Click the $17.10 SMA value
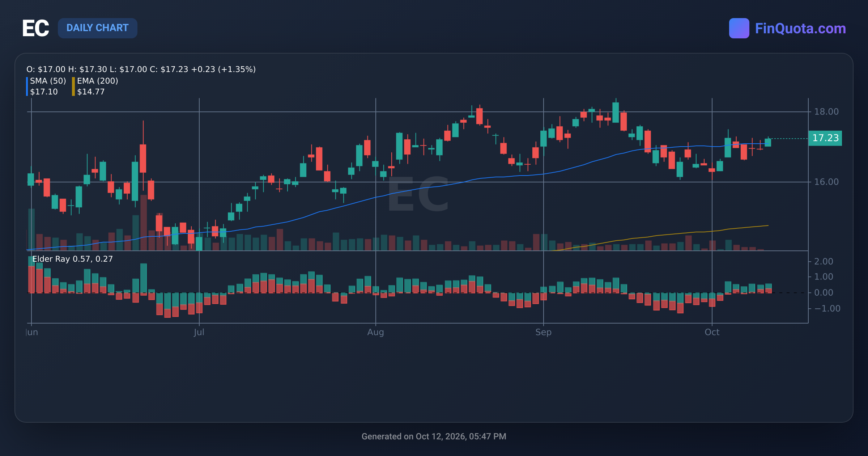868x456 pixels. (x=44, y=92)
